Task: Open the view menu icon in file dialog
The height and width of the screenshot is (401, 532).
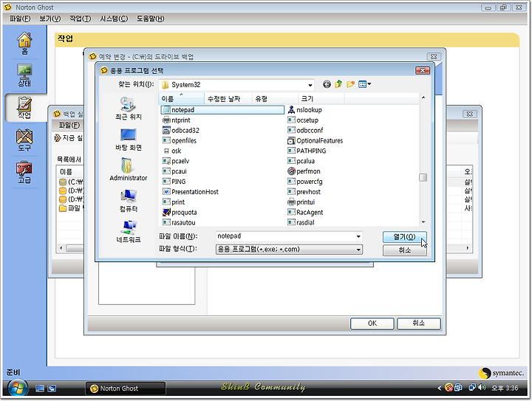Action: [x=365, y=84]
